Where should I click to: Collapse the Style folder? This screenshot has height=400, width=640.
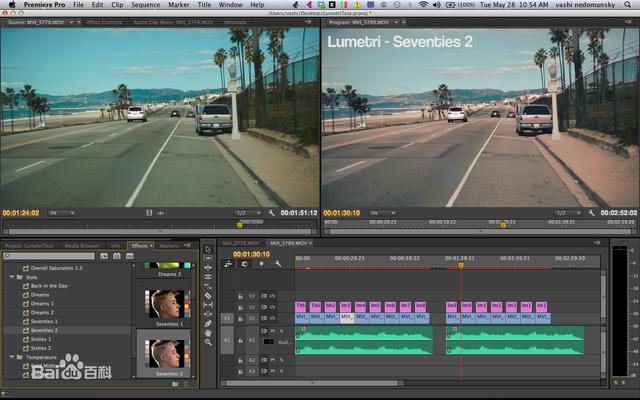(x=12, y=277)
